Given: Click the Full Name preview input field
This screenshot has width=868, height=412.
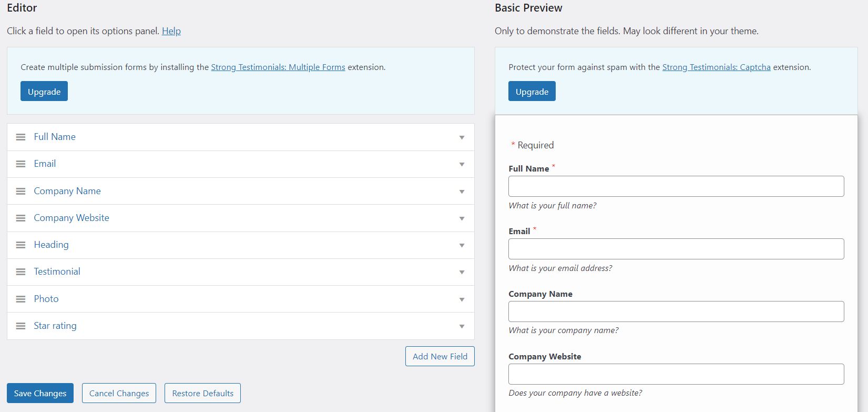Looking at the screenshot, I should (x=676, y=186).
